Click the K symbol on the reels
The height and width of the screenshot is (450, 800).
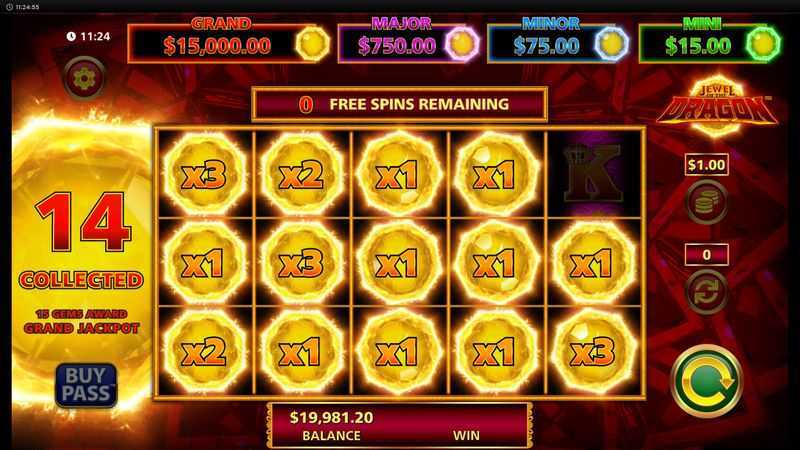tap(594, 173)
